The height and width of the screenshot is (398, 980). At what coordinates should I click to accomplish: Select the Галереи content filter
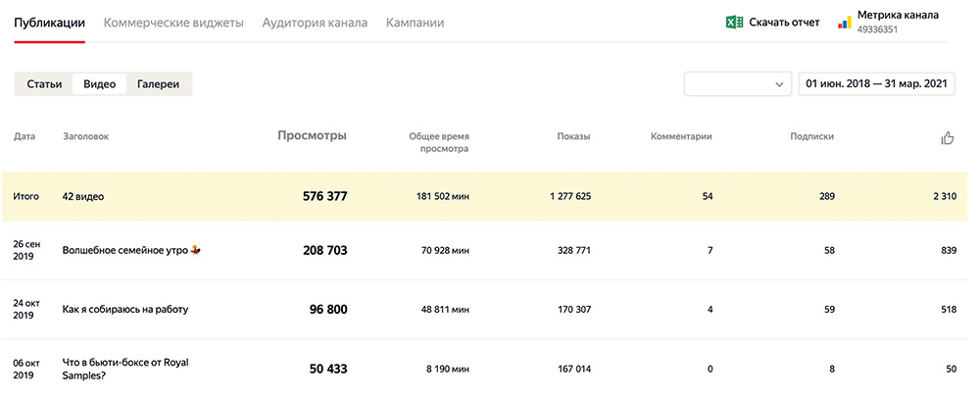pyautogui.click(x=159, y=84)
